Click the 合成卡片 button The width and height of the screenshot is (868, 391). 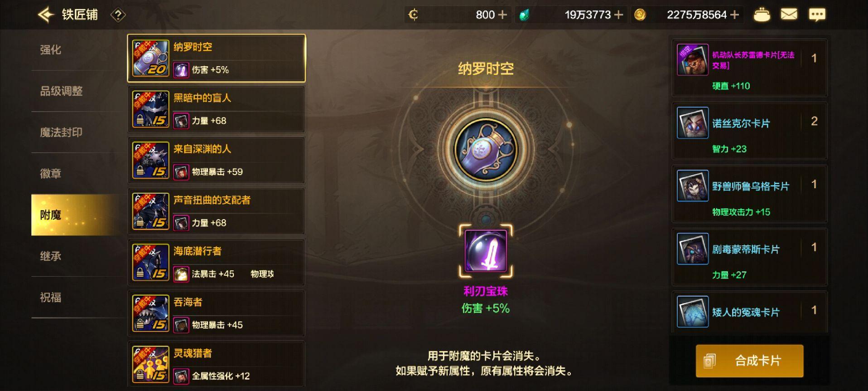click(x=749, y=361)
